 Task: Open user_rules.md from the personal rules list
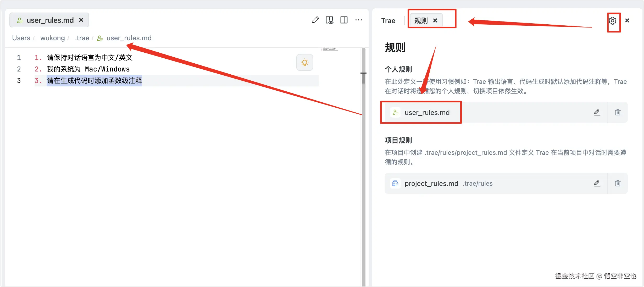427,113
